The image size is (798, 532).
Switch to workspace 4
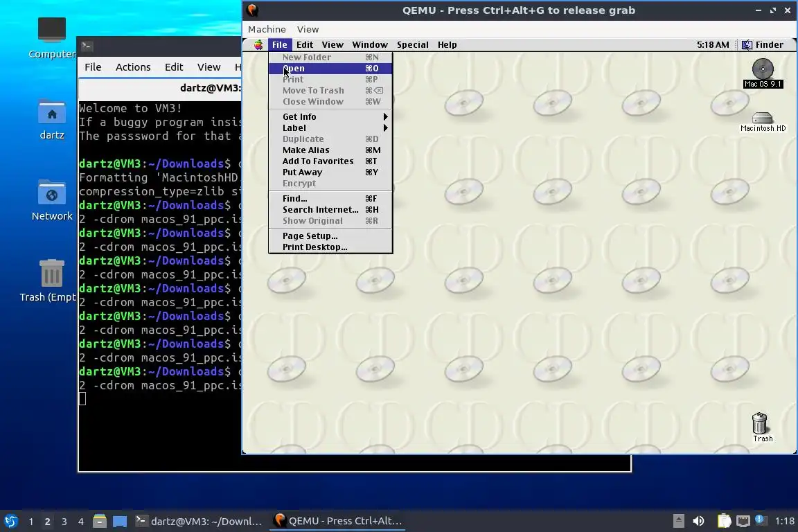pyautogui.click(x=80, y=522)
